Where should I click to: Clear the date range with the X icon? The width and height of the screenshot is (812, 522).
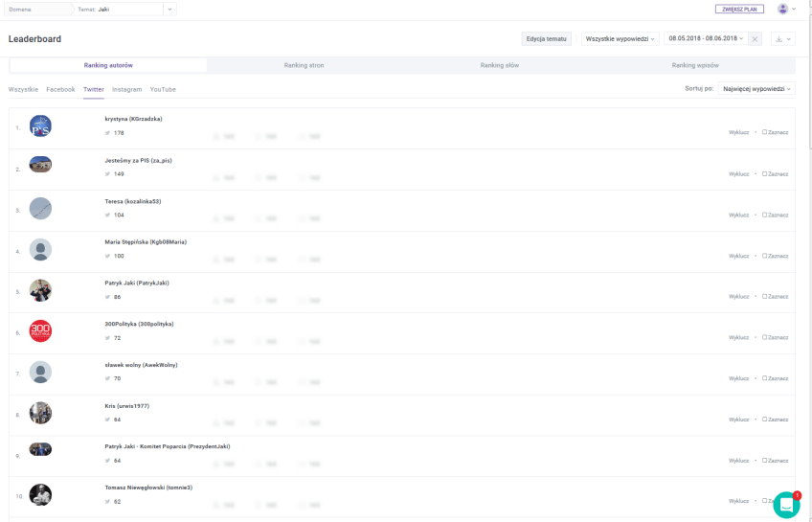point(755,39)
